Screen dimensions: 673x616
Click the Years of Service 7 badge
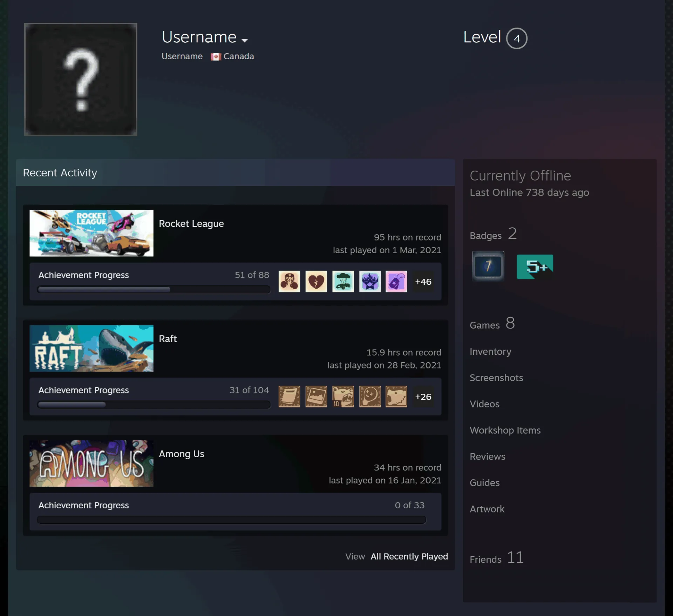pos(488,266)
